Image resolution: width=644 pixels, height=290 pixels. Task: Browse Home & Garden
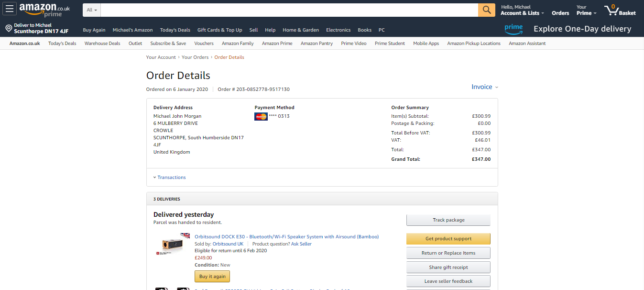[301, 30]
